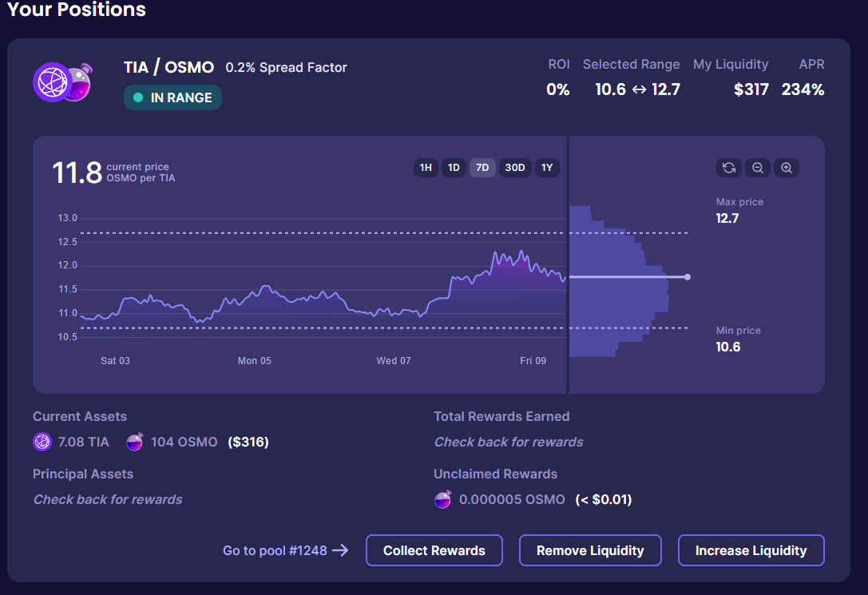
Task: Open the Go to pool #1248 link
Action: point(275,550)
